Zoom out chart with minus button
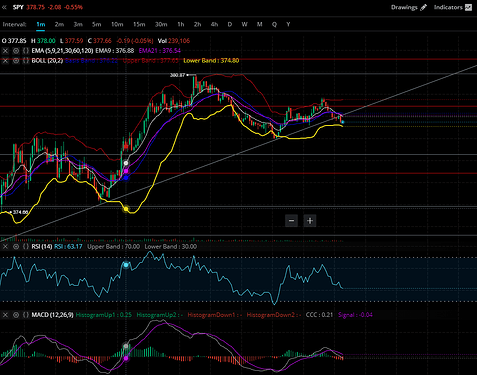This screenshot has width=477, height=375. point(291,221)
